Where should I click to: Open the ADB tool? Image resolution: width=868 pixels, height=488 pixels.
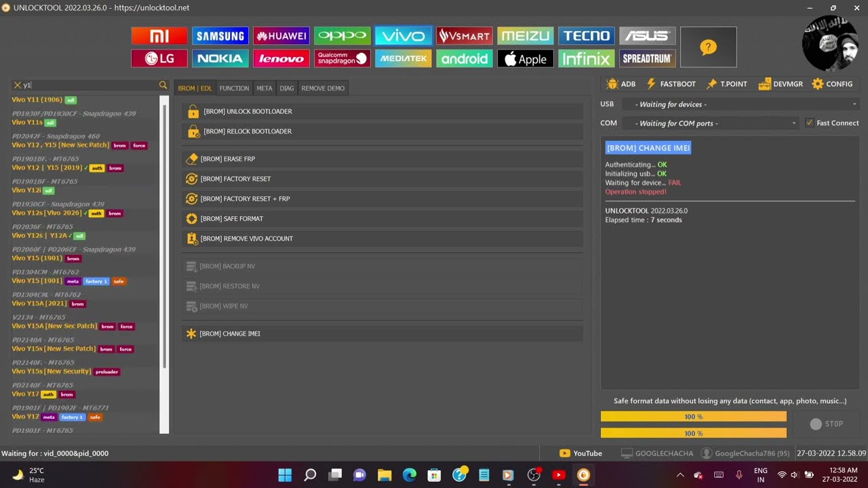pos(621,84)
